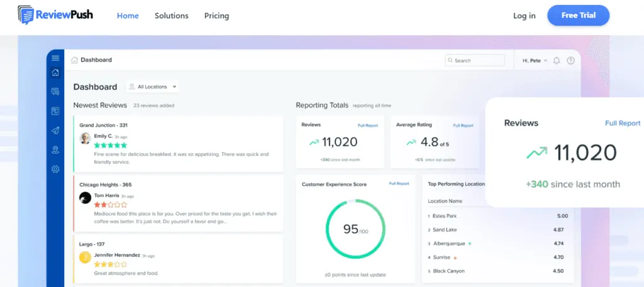Click the '23 reviews added' text
Image resolution: width=644 pixels, height=287 pixels.
pyautogui.click(x=153, y=106)
